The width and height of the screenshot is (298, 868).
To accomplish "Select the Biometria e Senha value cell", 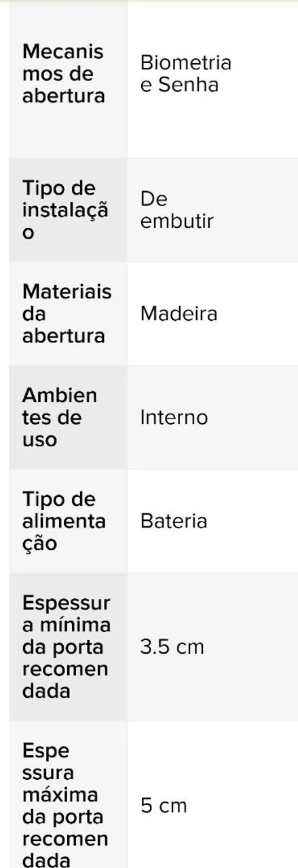I will coord(212,79).
